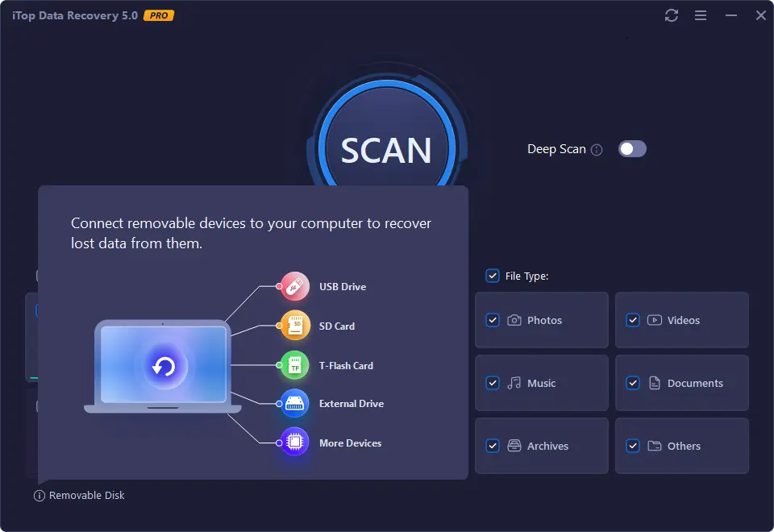Click the refresh icon in title bar
Viewport: 774px width, 532px height.
[x=671, y=15]
